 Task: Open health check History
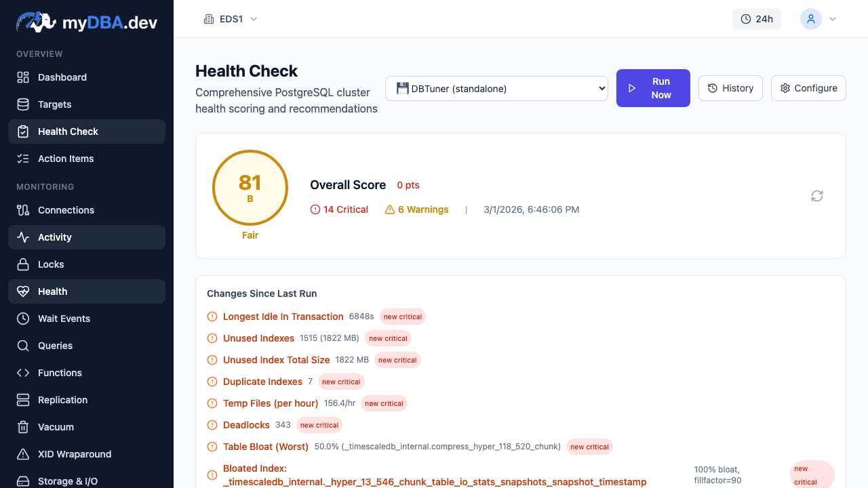click(730, 88)
